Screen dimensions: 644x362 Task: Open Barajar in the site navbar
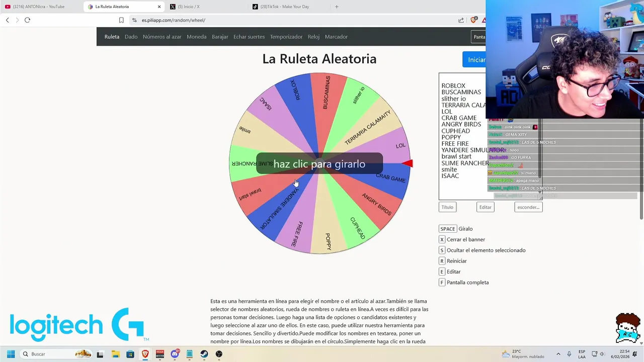coord(220,37)
